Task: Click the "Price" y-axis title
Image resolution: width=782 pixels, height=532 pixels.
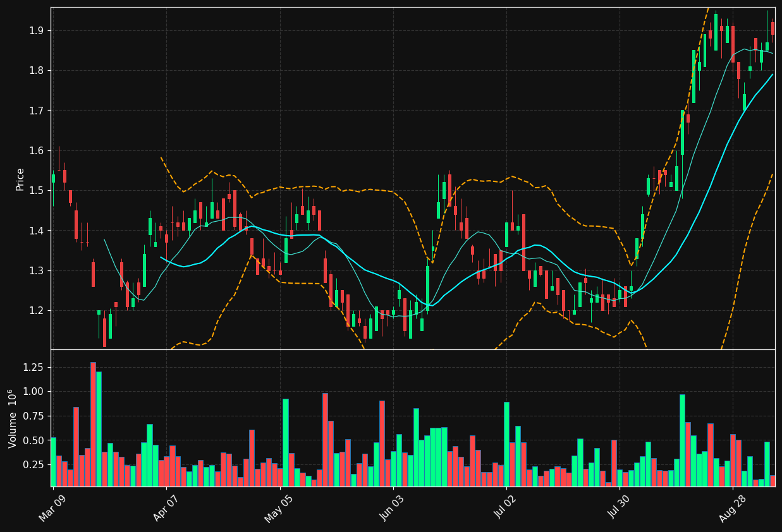Action: pos(20,179)
